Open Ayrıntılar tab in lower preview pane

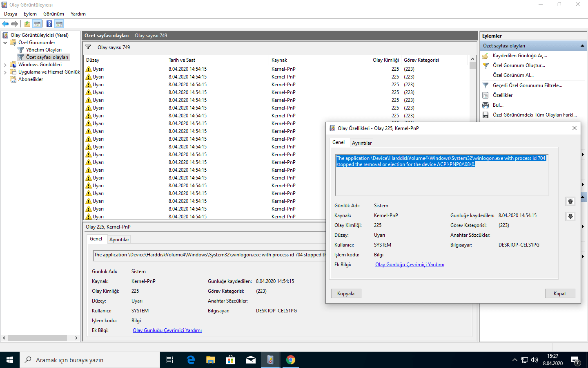coord(119,240)
